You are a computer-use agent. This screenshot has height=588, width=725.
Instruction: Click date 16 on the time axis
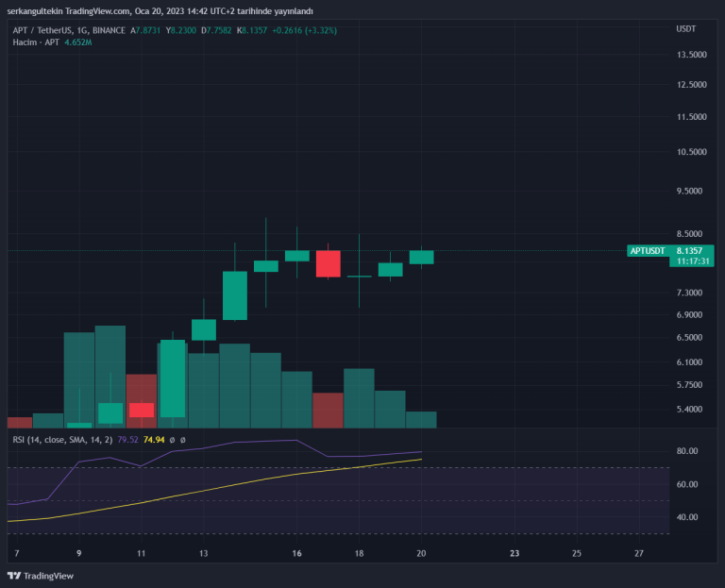pyautogui.click(x=297, y=553)
